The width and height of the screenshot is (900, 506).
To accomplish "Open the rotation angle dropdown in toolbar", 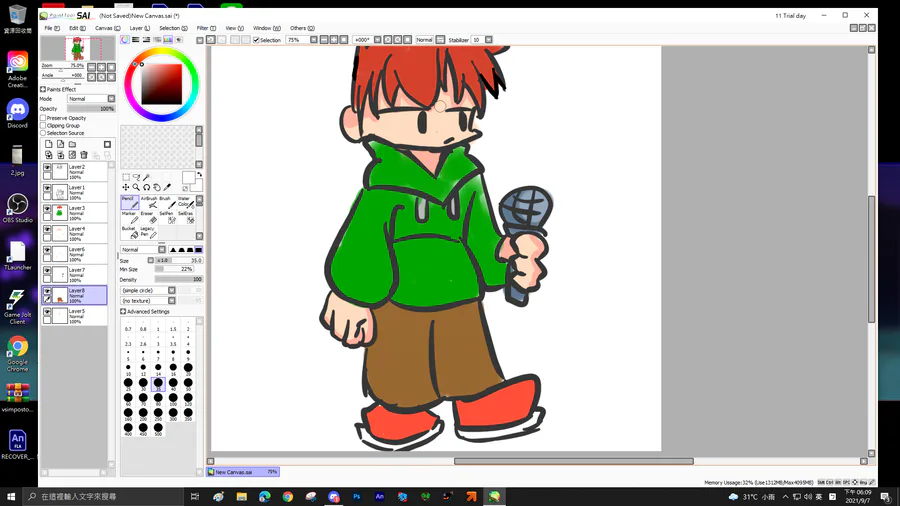I will [x=377, y=40].
